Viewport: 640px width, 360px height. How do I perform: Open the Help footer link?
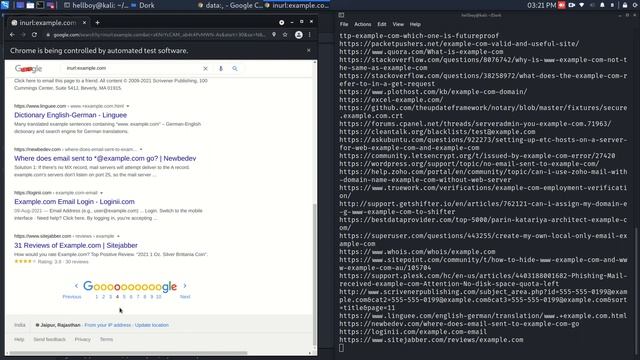19,340
